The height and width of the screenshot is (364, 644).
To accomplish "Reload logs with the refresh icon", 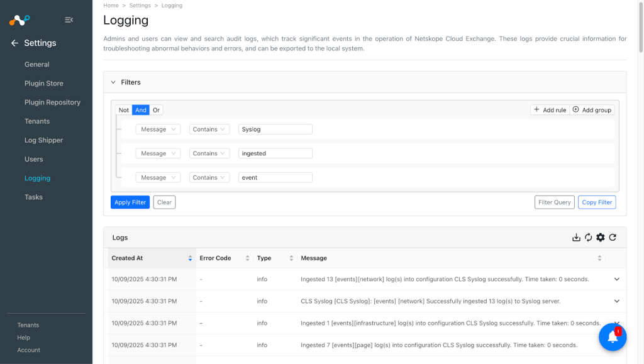I will [613, 237].
